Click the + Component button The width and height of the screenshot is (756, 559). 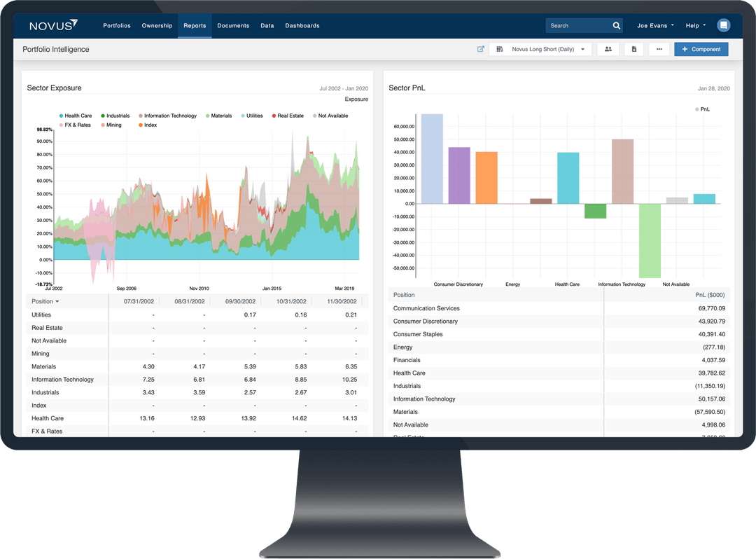(701, 49)
